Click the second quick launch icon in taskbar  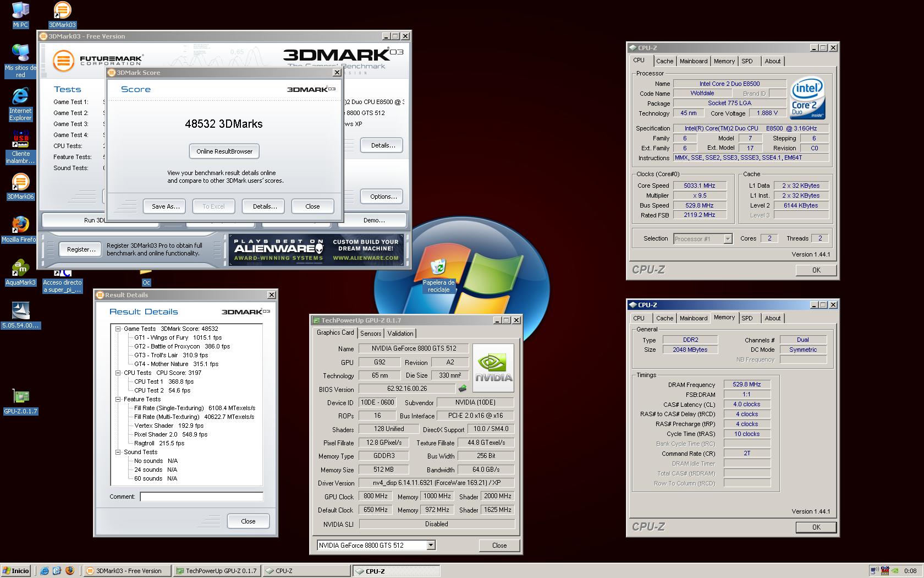(x=57, y=571)
